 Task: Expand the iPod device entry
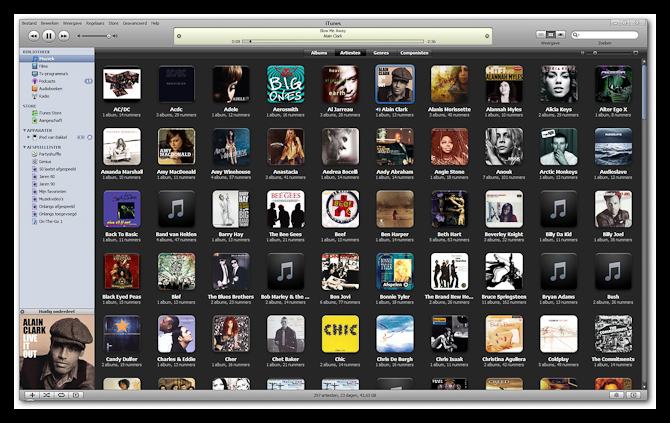[29, 138]
